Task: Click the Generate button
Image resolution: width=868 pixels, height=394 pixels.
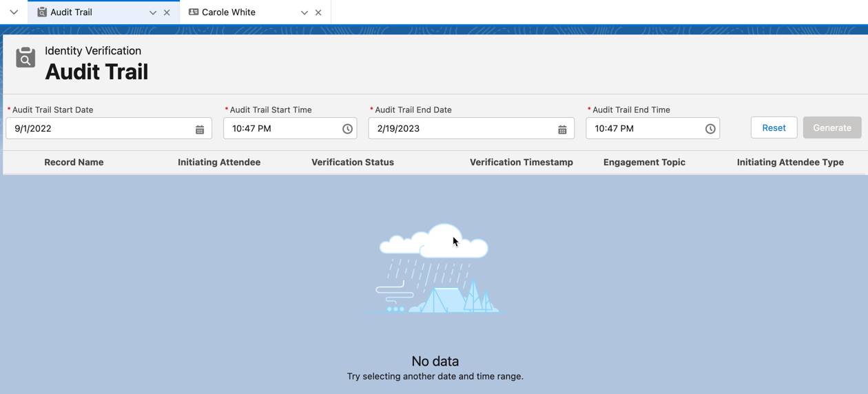Action: pyautogui.click(x=832, y=127)
